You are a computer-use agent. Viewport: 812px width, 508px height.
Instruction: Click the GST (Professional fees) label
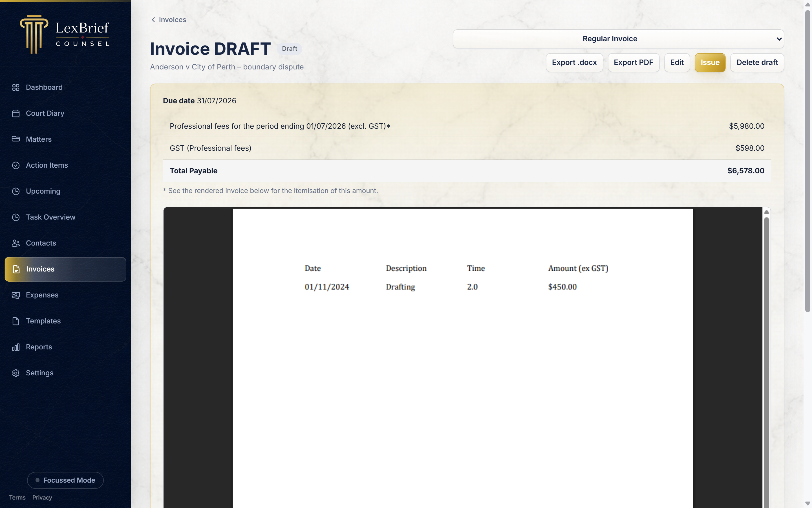(x=210, y=148)
